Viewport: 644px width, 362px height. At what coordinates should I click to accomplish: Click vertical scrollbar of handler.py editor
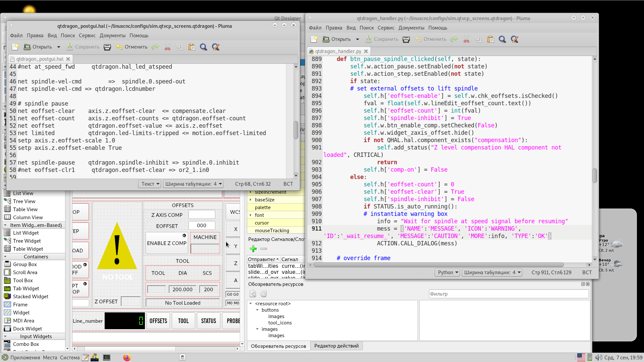pos(595,176)
